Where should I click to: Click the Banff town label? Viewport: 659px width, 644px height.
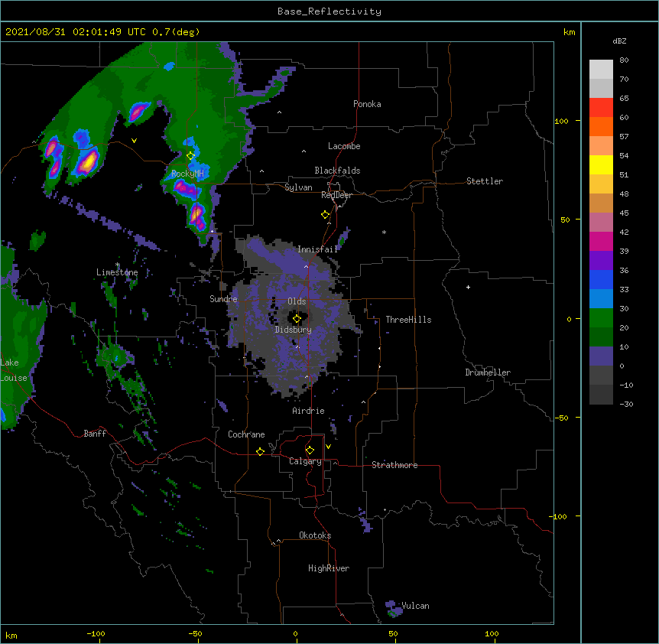pos(95,434)
